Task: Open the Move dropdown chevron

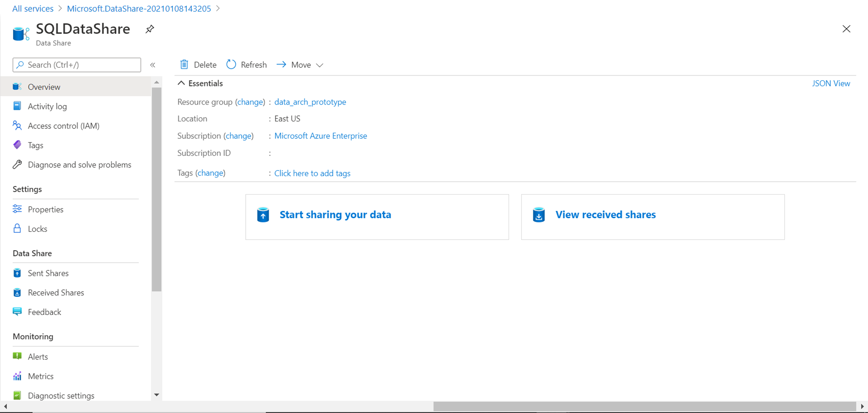Action: [320, 65]
